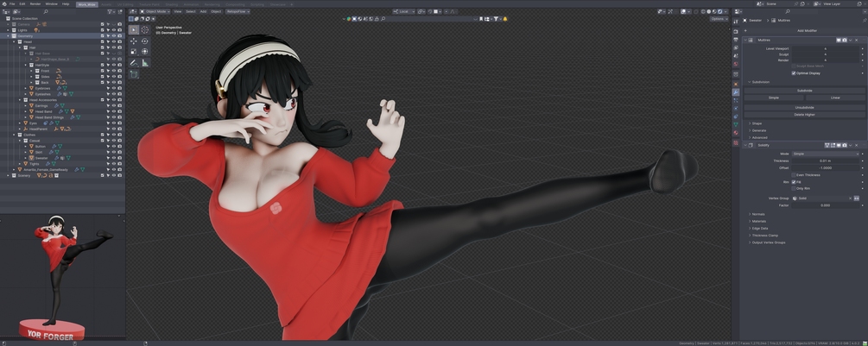Toggle Lights collection exclude checkbox
The width and height of the screenshot is (868, 346).
click(103, 30)
